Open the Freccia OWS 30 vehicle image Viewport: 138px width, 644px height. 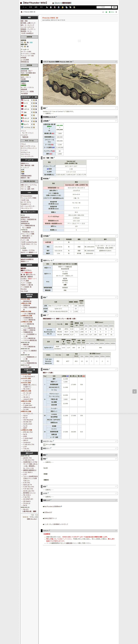coord(79,84)
